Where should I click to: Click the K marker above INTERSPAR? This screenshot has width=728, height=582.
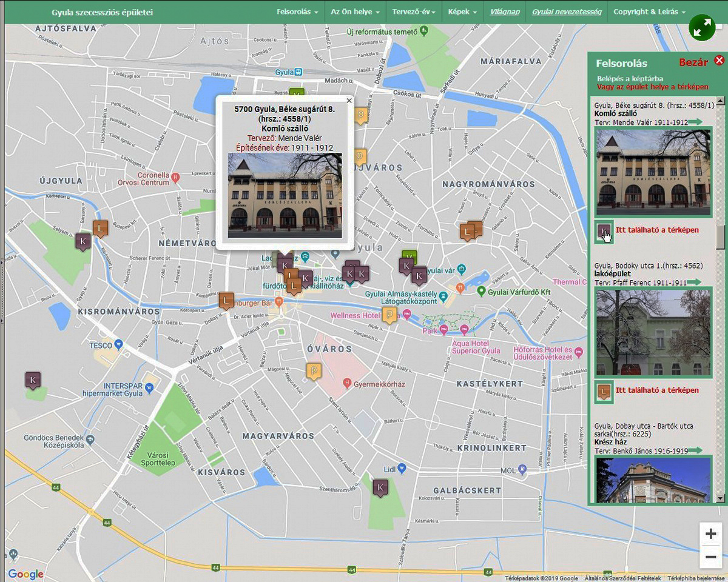pyautogui.click(x=33, y=380)
